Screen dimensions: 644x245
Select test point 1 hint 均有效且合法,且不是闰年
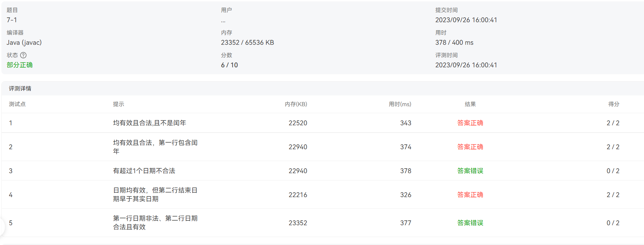pyautogui.click(x=150, y=123)
